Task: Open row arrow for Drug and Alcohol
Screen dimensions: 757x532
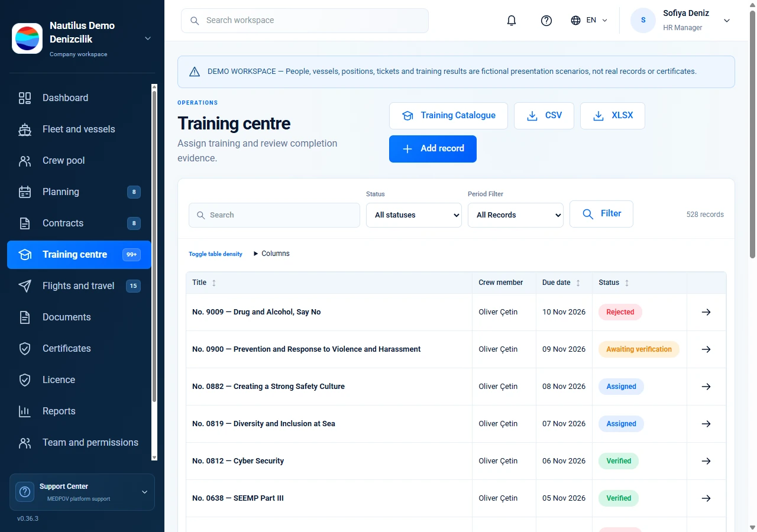Action: point(706,312)
